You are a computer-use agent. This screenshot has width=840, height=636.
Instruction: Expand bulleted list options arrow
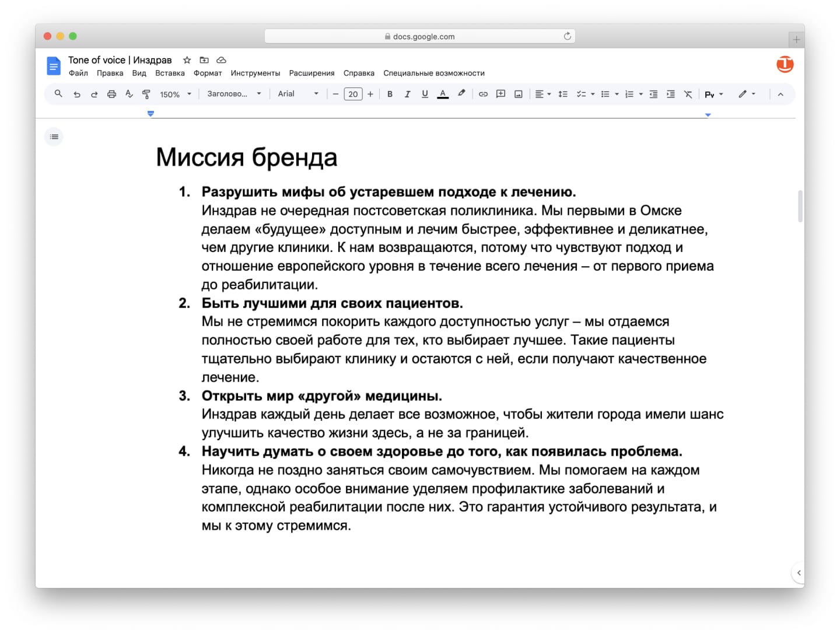coord(617,94)
